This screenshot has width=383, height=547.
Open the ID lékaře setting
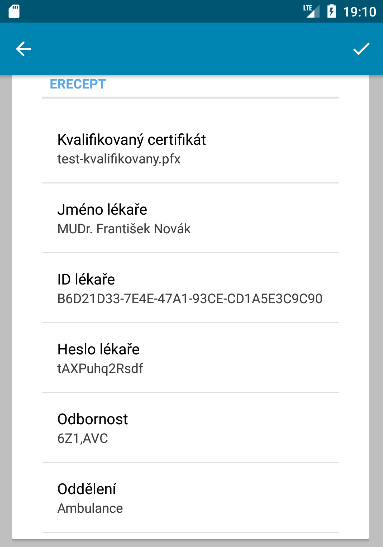(x=190, y=287)
